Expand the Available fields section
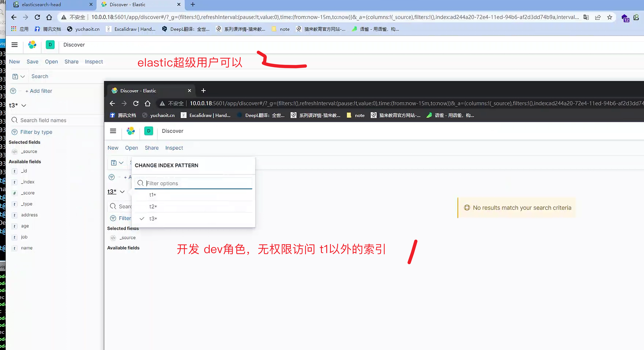644x350 pixels. tap(25, 161)
